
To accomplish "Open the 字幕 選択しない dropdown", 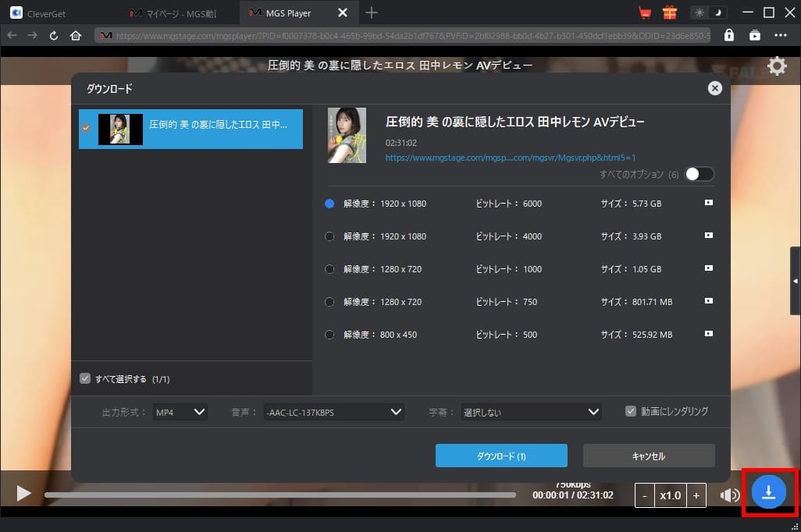I will click(x=532, y=412).
